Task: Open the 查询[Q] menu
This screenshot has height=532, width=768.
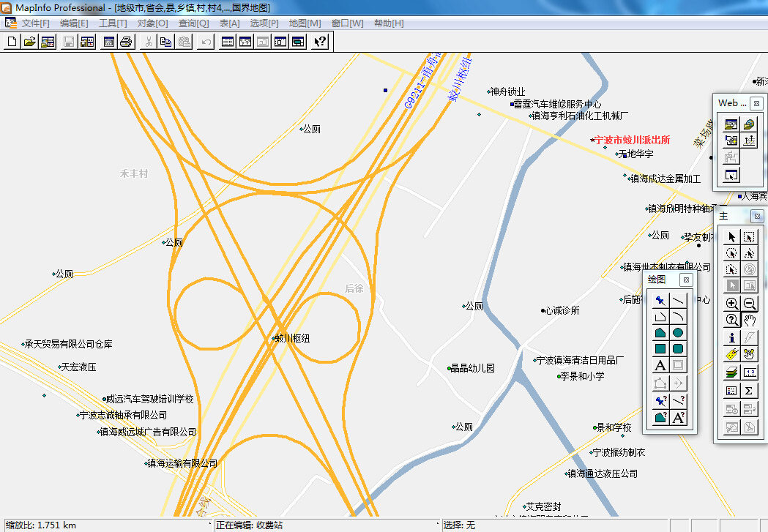Action: point(193,23)
